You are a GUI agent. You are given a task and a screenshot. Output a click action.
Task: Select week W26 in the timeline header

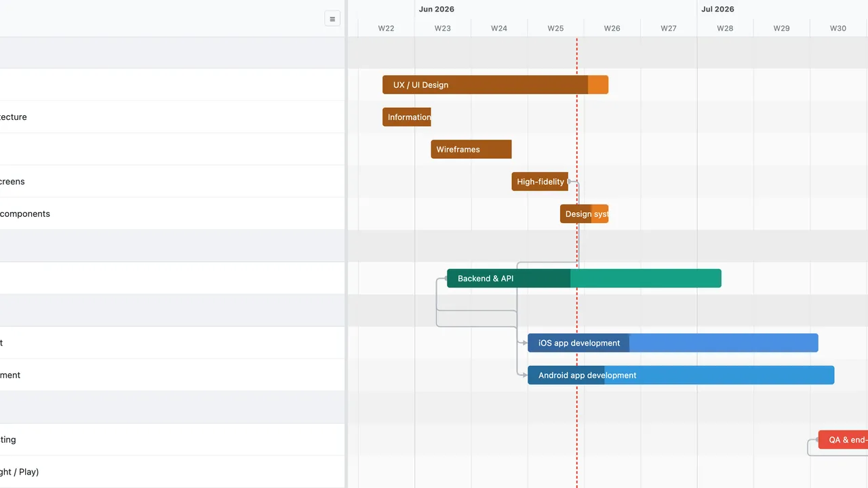[612, 28]
